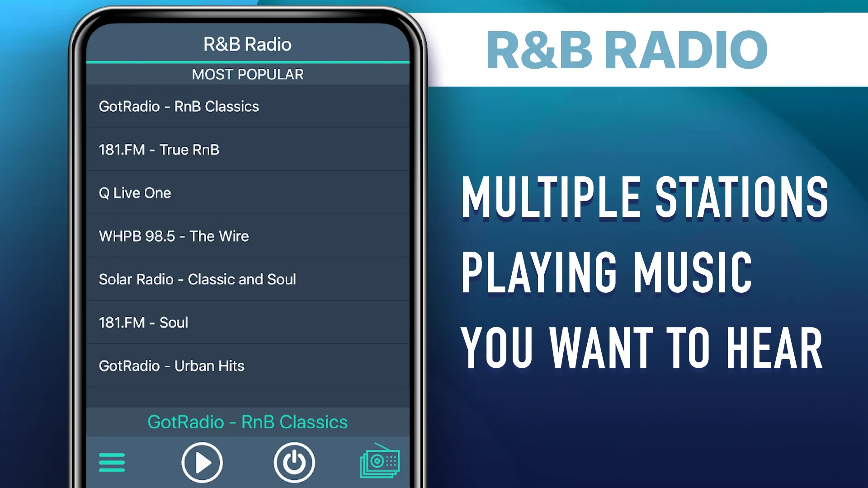Select WHPB 98.5 - The Wire station
Image resolution: width=868 pixels, height=488 pixels.
(x=247, y=235)
